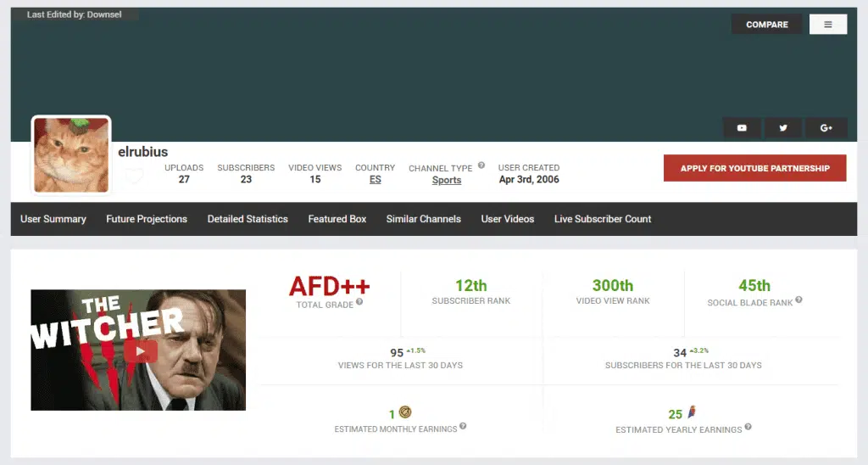This screenshot has width=868, height=465.
Task: Click the 12th subscriber rank value
Action: click(471, 285)
